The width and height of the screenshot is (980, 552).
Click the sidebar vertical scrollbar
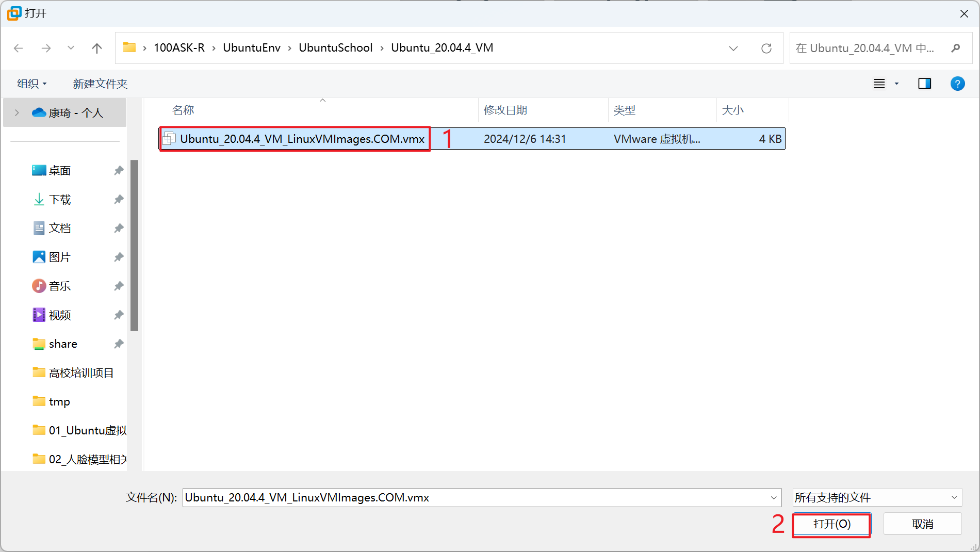[x=135, y=245]
